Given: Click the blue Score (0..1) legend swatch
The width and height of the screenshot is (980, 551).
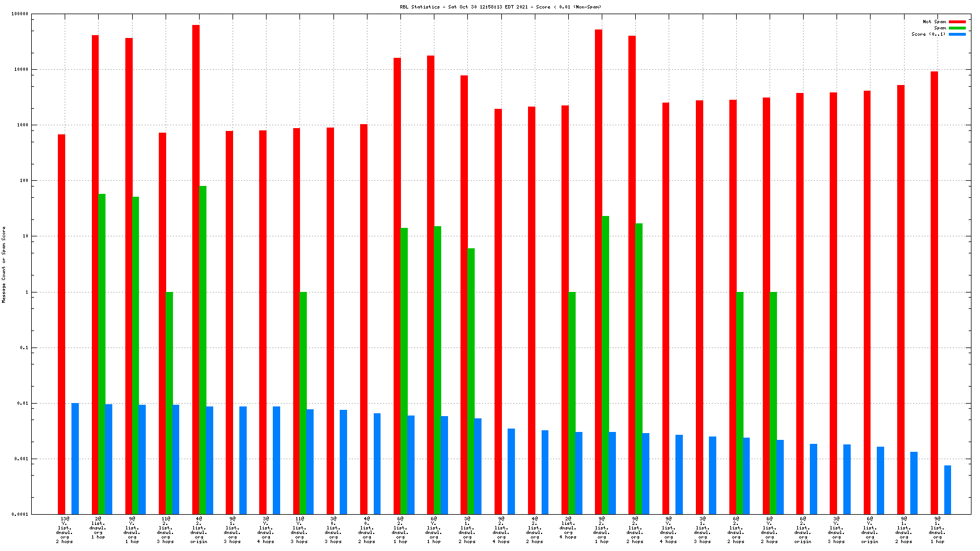Looking at the screenshot, I should (957, 34).
